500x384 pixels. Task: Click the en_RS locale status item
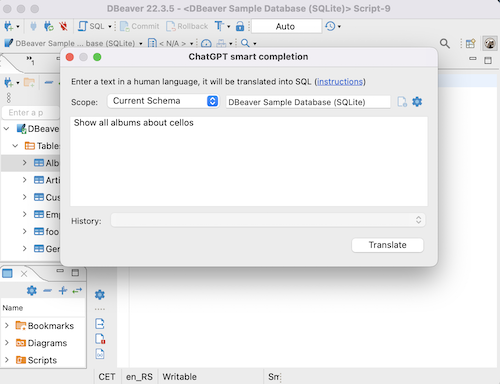[x=139, y=377]
